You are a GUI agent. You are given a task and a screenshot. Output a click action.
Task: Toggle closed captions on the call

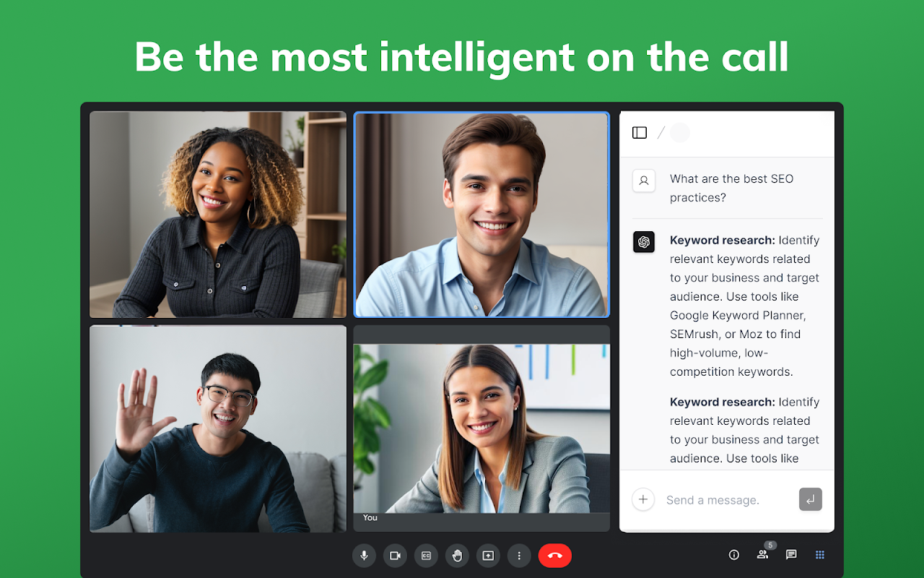point(426,556)
